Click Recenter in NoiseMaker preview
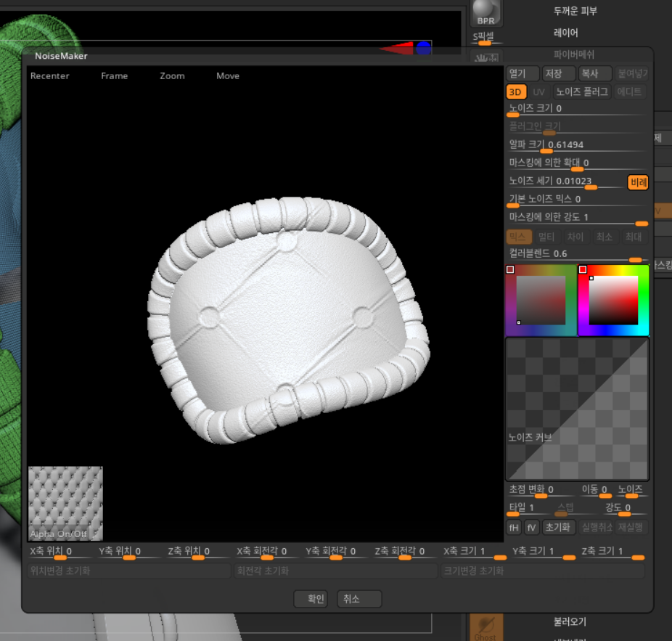The height and width of the screenshot is (641, 672). [x=50, y=76]
